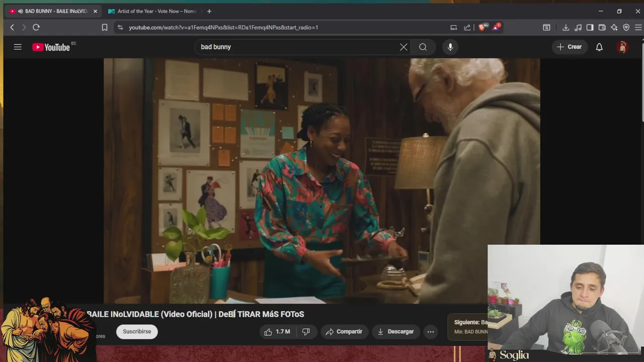The height and width of the screenshot is (362, 644).
Task: Open the Brave Wallet icon
Action: tap(602, 28)
